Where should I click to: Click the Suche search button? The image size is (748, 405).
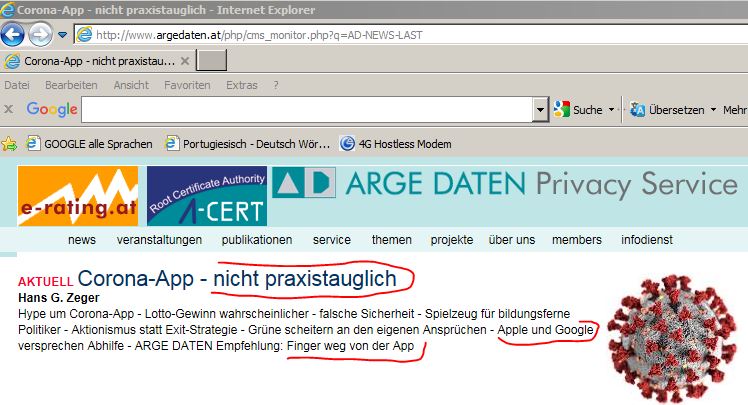coord(578,110)
